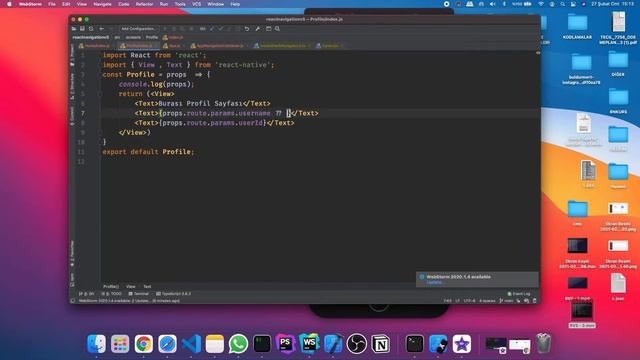The image size is (640, 360).
Task: Open the Tools menu
Action: 180,4
